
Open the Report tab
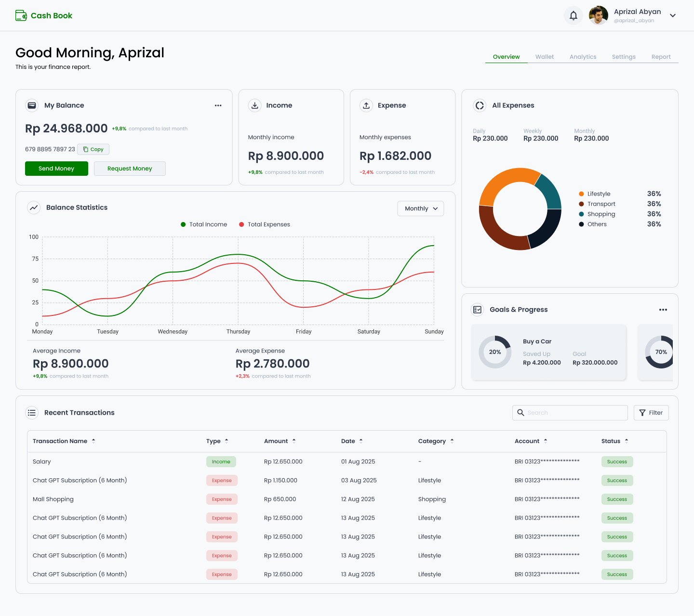pos(661,57)
